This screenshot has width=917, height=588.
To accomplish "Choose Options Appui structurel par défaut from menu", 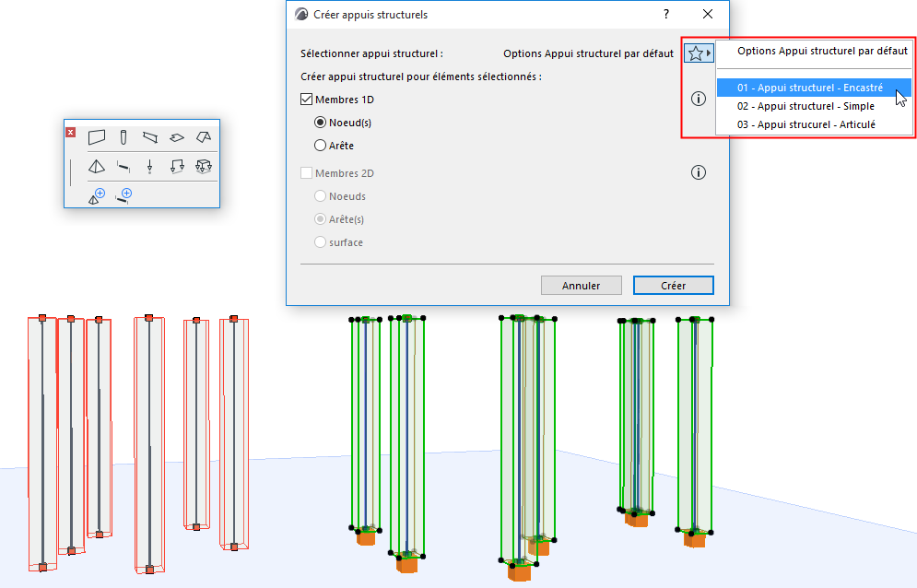I will (x=814, y=51).
